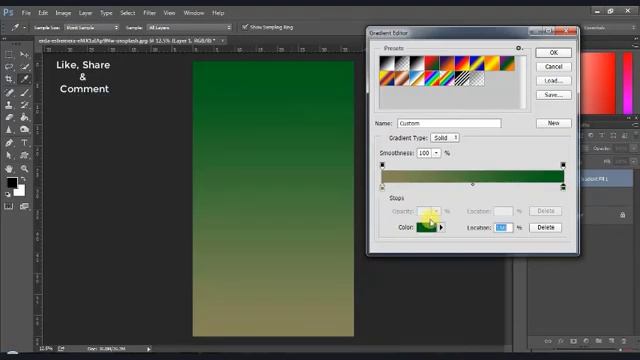
Task: Select the Path Selection tool
Action: (9, 156)
